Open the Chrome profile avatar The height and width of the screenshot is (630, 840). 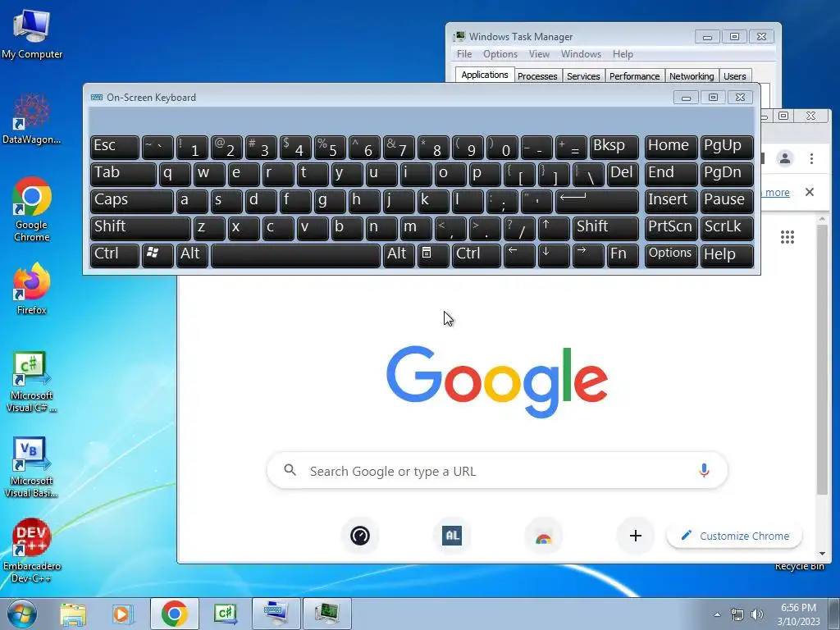click(785, 158)
